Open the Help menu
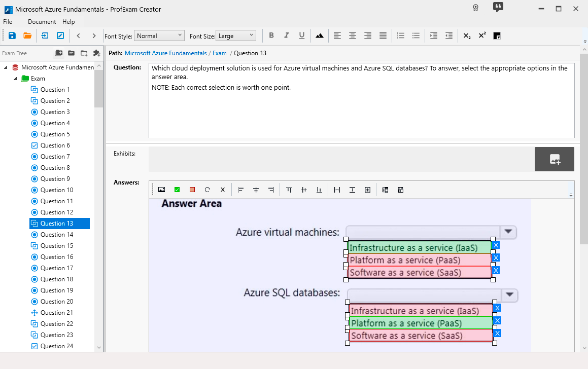 (x=68, y=22)
